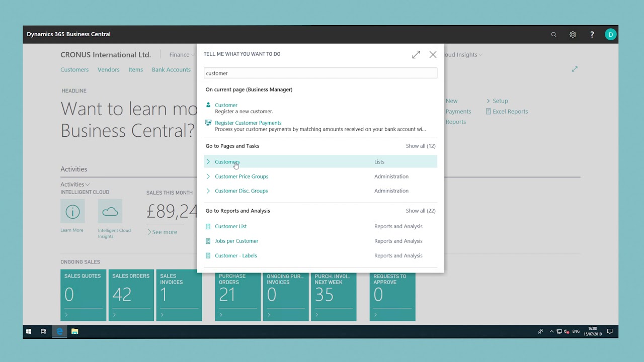Open the user account avatar D
This screenshot has height=362, width=644.
(x=611, y=35)
